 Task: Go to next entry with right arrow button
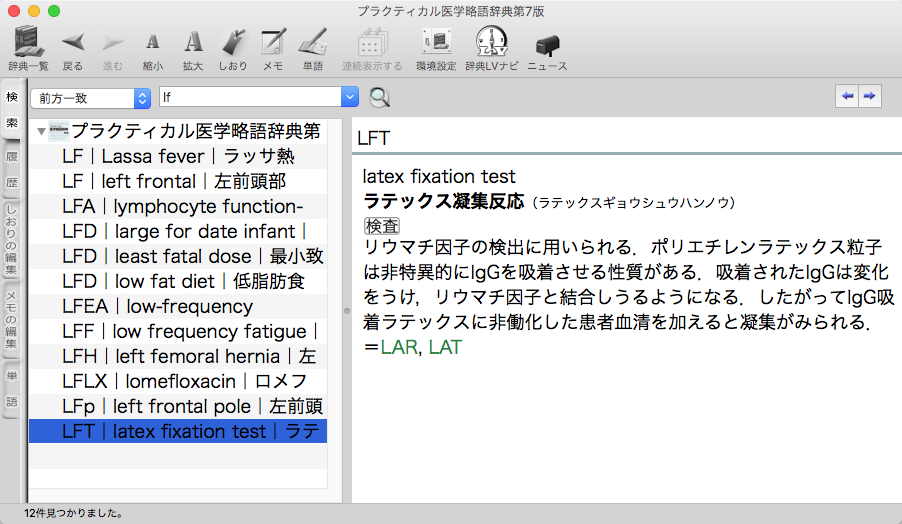[870, 96]
